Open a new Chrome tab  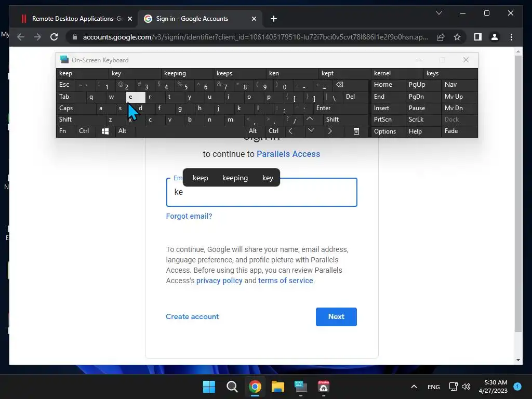tap(274, 19)
